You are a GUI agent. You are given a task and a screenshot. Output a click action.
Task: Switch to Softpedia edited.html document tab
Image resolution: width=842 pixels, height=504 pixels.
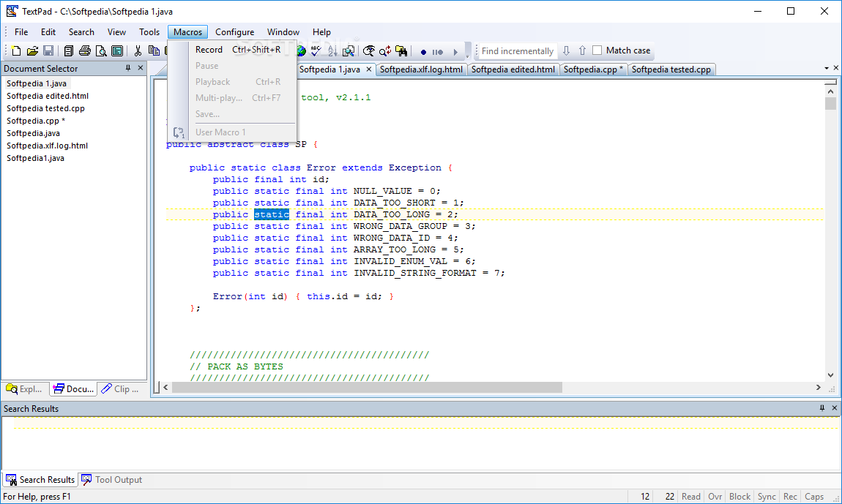tap(513, 69)
